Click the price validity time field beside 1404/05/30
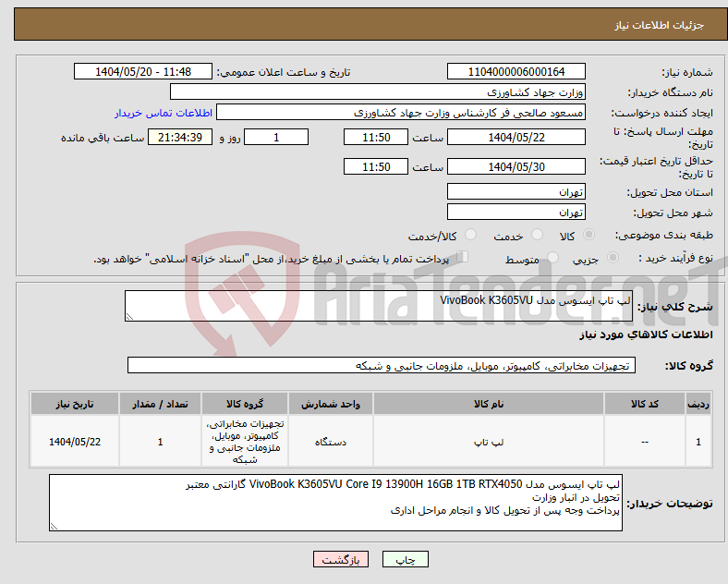728x584 pixels. (376, 166)
